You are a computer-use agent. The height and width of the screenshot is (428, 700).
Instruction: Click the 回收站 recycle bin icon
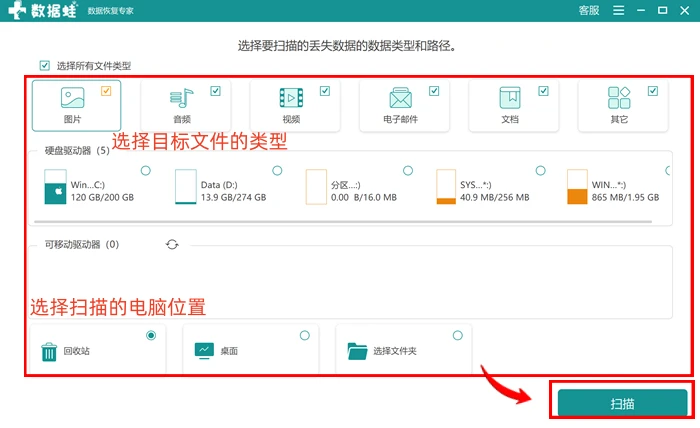tap(49, 352)
